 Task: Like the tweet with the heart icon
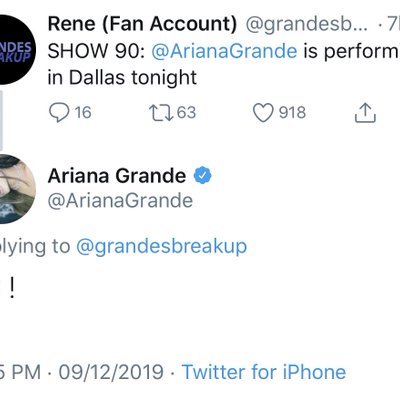point(263,112)
